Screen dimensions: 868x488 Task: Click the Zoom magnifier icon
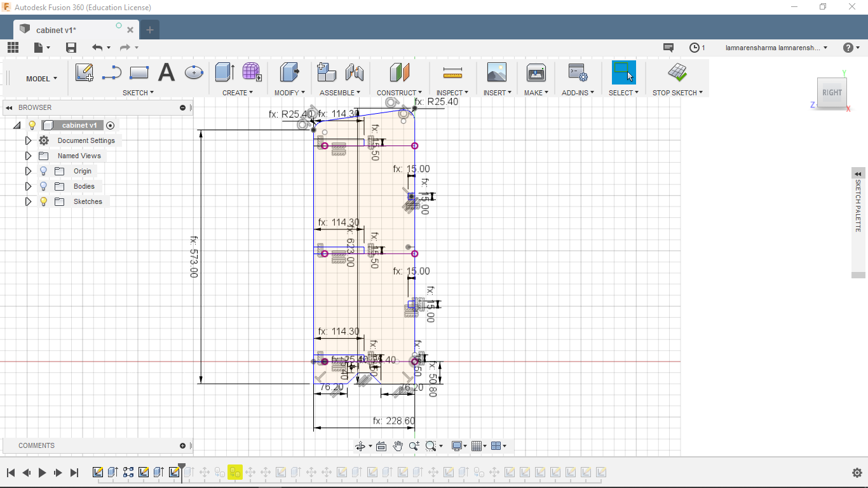click(x=414, y=446)
